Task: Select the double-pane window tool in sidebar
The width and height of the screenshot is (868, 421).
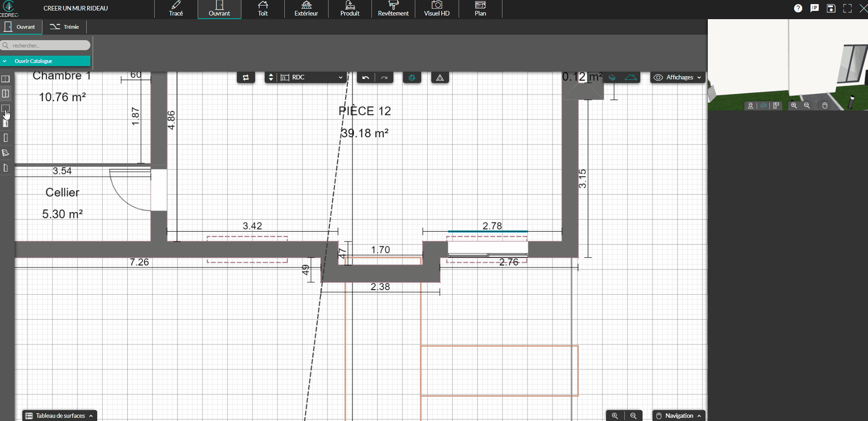Action: coord(5,79)
